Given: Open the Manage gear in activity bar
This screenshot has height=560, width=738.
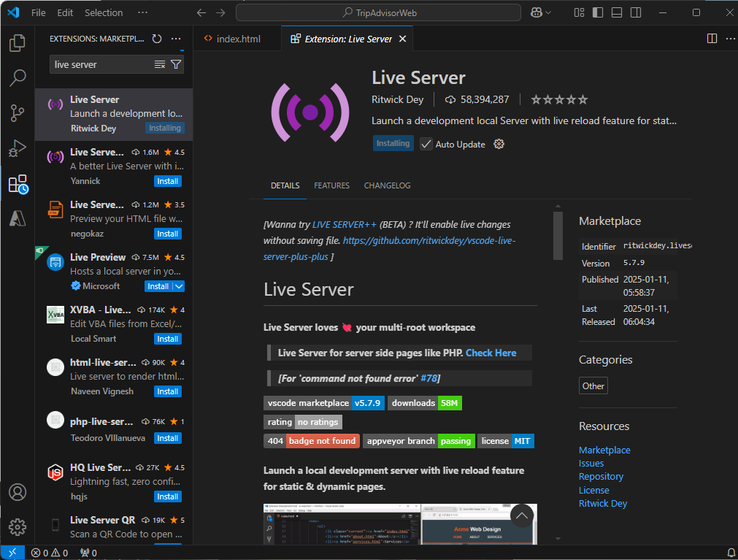Looking at the screenshot, I should tap(18, 527).
